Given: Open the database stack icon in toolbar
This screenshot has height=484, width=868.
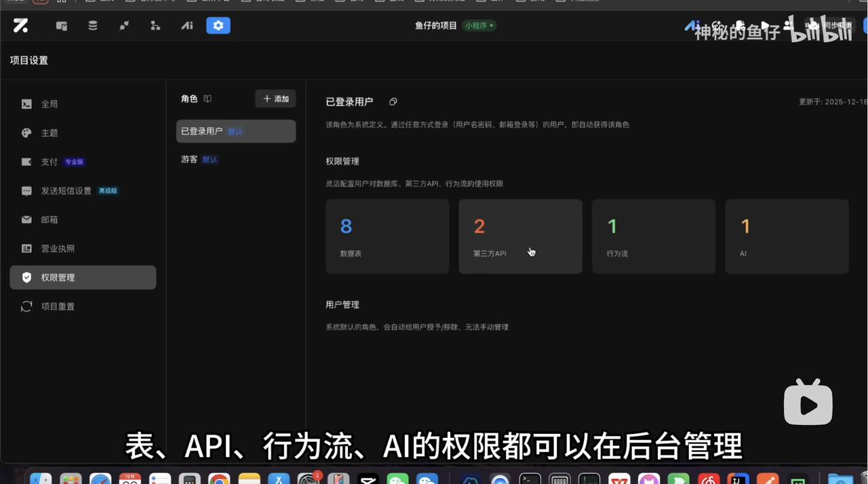Looking at the screenshot, I should click(x=93, y=26).
